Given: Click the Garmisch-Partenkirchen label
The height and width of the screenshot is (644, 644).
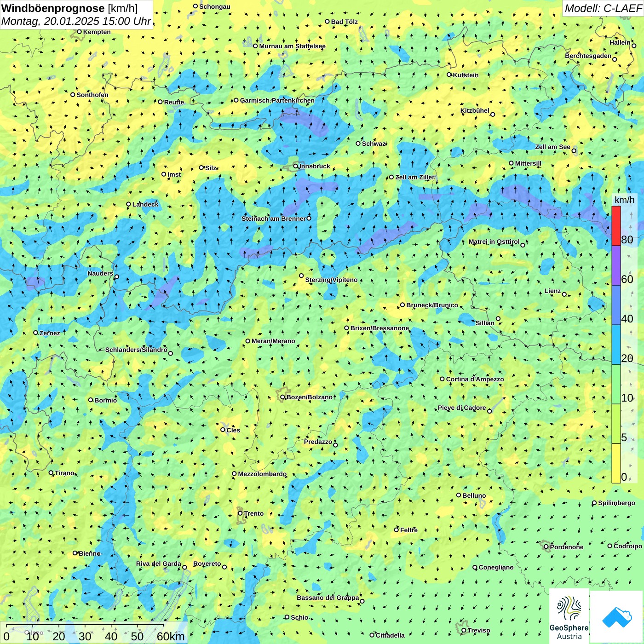Looking at the screenshot, I should pos(277,100).
